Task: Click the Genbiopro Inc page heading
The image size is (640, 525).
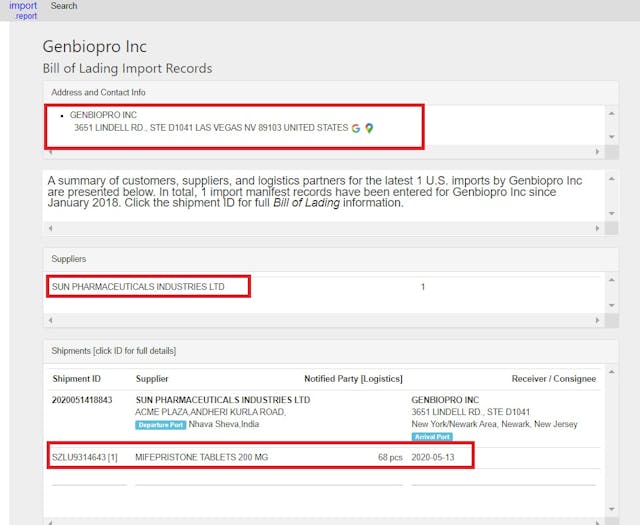Action: [95, 47]
